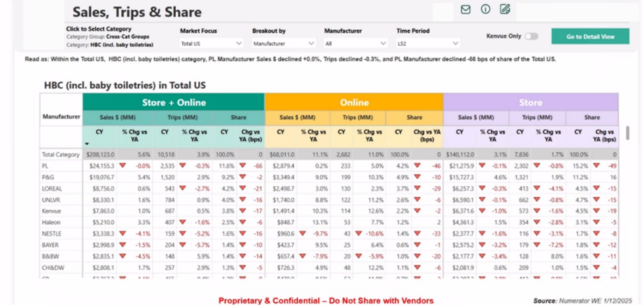Viewport: 644px width, 306px height.
Task: Toggle the Kenvue Only switch
Action: [531, 36]
